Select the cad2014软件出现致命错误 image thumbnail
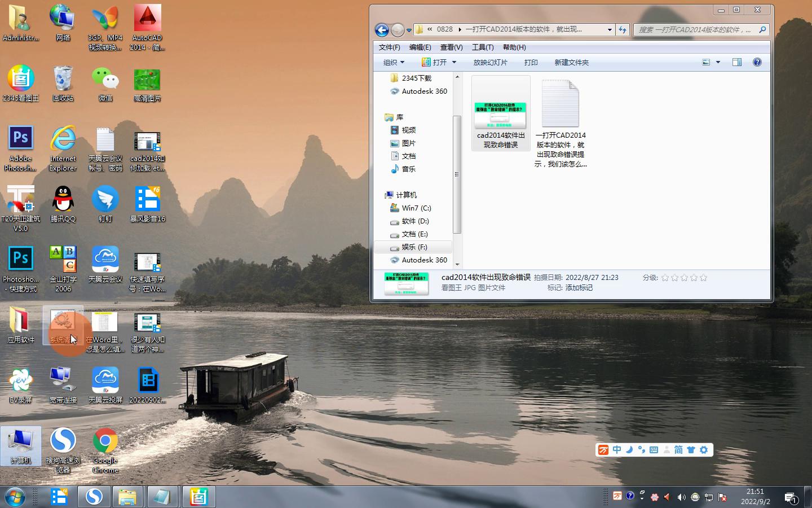 click(x=501, y=113)
